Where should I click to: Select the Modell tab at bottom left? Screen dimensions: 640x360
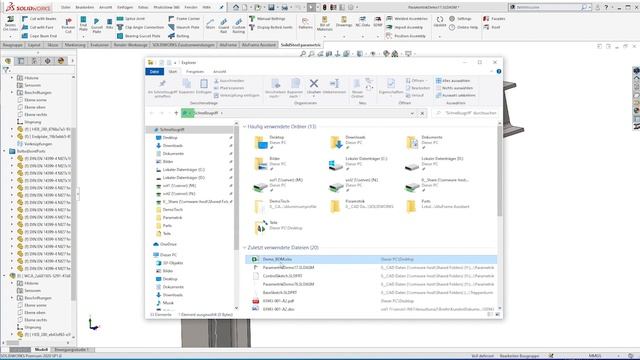point(41,350)
